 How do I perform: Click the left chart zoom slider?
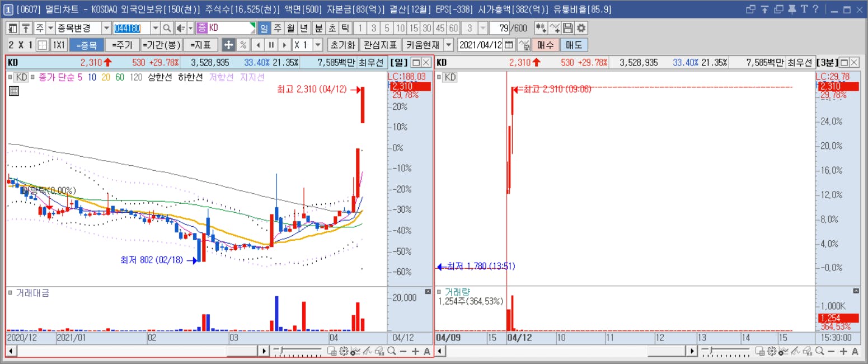(x=298, y=351)
